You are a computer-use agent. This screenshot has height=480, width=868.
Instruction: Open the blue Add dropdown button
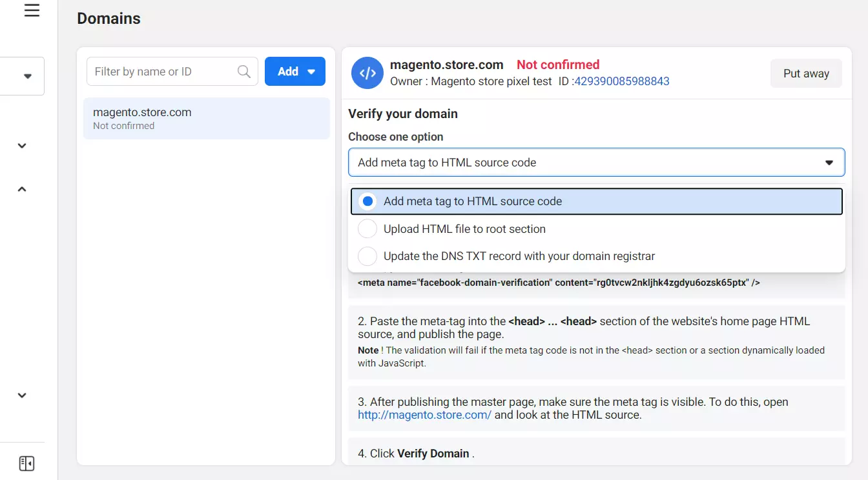point(295,72)
